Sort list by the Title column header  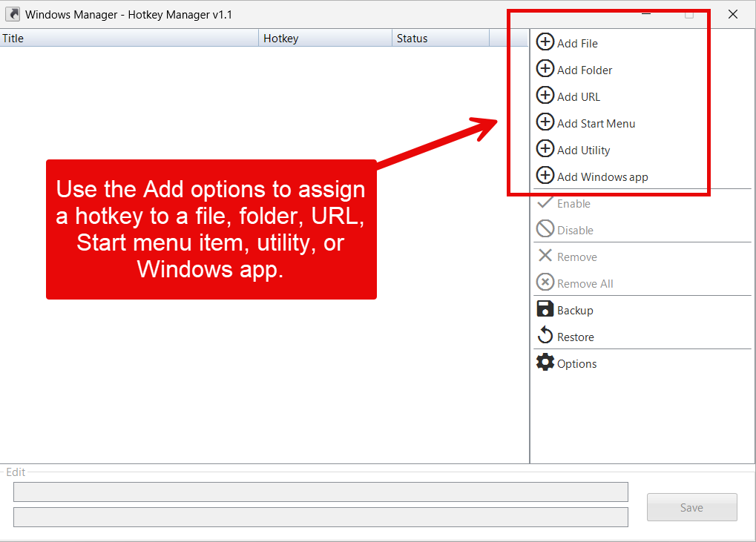tap(129, 38)
